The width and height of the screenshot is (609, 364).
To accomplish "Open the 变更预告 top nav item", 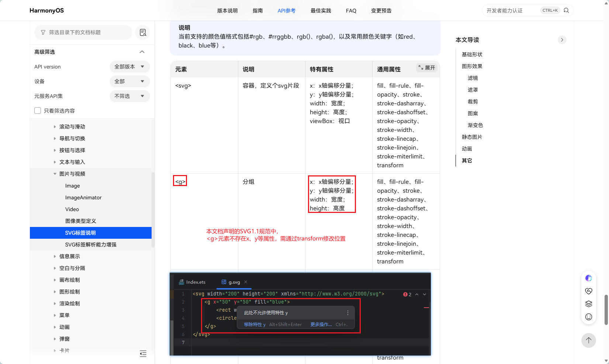I will pos(381,11).
